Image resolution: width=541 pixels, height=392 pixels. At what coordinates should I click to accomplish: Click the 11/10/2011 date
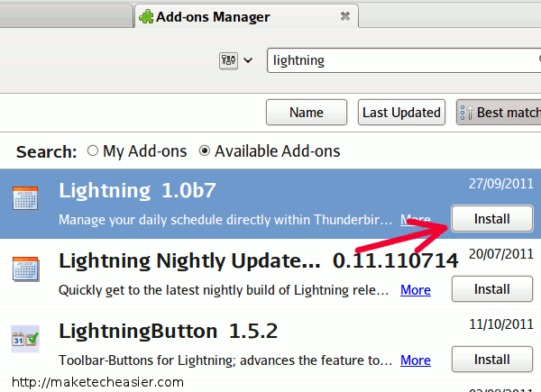pyautogui.click(x=501, y=324)
